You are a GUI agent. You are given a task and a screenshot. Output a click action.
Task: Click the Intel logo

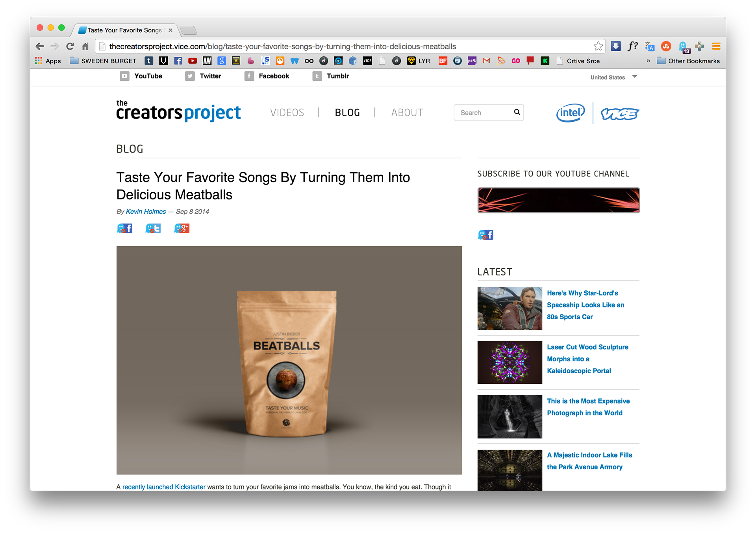coord(571,113)
